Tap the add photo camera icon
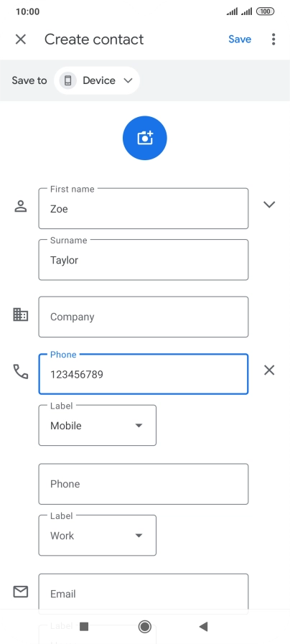 point(145,138)
